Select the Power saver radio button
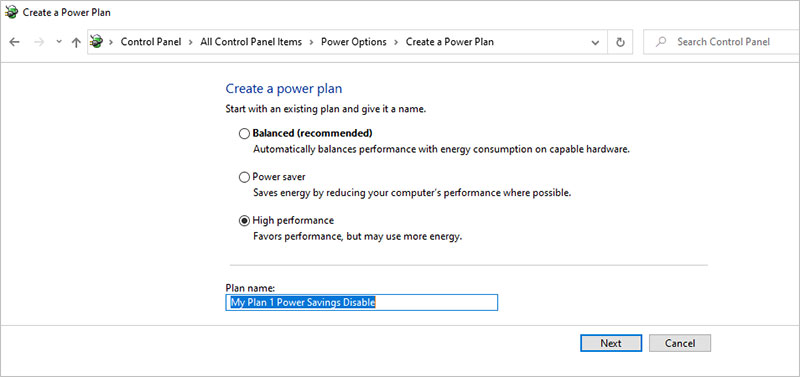Viewport: 800px width, 377px height. click(244, 177)
